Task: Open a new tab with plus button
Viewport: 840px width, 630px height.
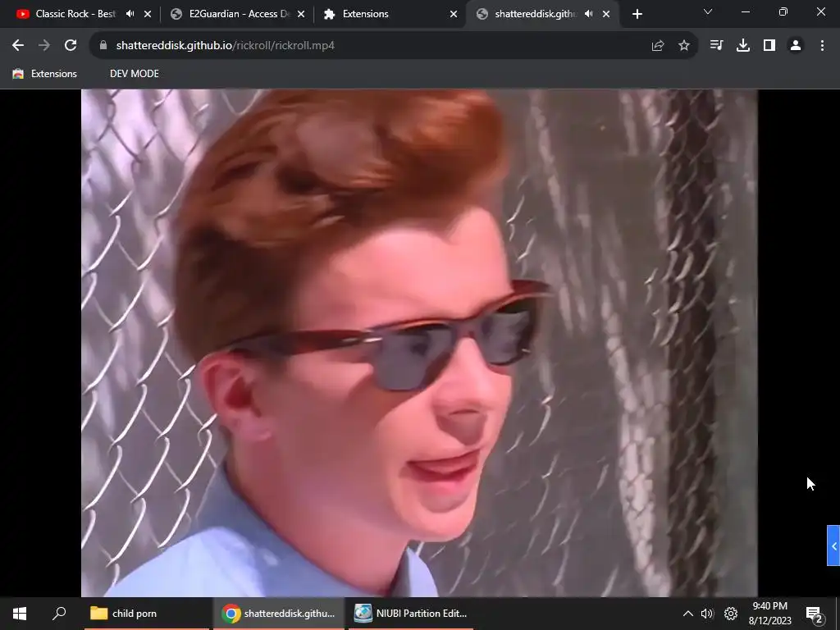Action: pyautogui.click(x=637, y=14)
